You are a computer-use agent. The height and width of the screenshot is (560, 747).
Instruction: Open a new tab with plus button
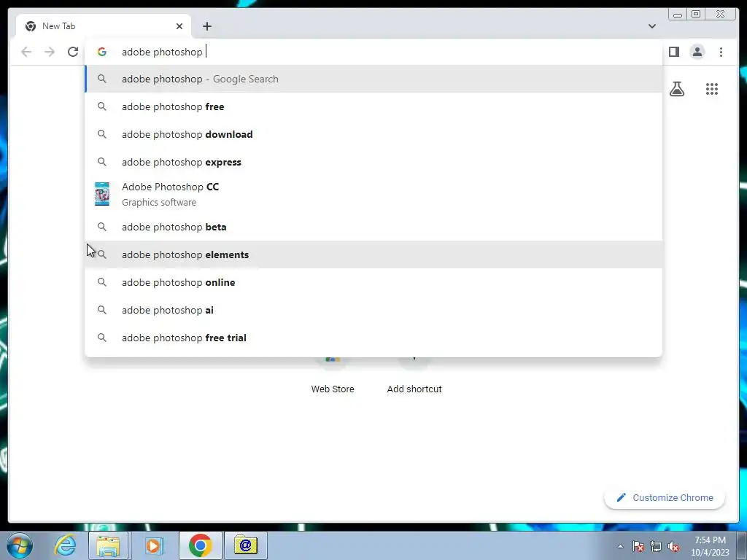[x=206, y=26]
